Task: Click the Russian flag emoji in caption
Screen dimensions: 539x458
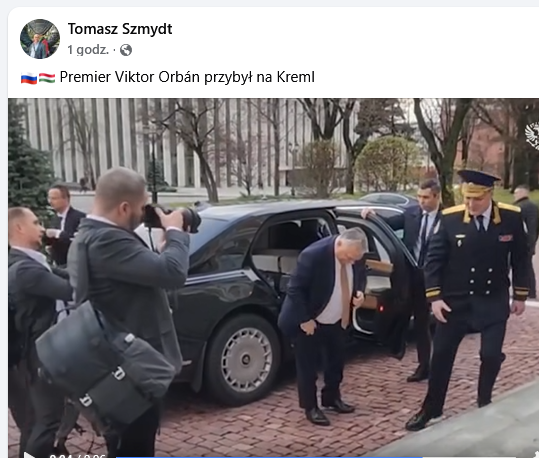Action: (x=29, y=78)
